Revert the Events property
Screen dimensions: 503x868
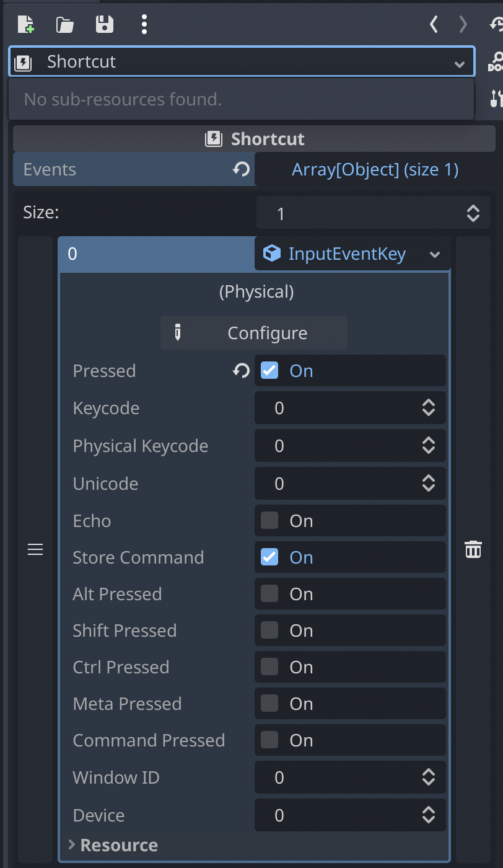241,169
